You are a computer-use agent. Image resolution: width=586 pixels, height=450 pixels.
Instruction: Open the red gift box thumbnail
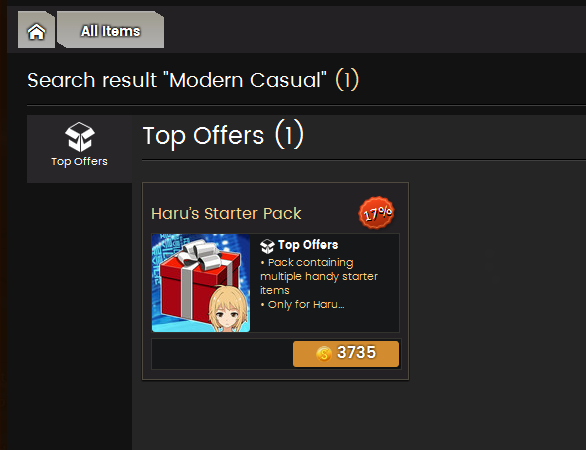pos(201,283)
